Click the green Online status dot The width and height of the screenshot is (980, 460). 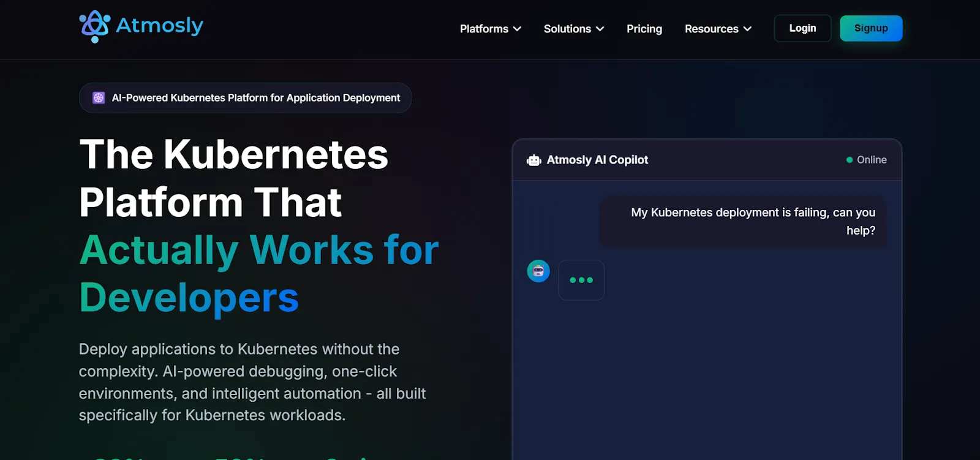tap(850, 160)
